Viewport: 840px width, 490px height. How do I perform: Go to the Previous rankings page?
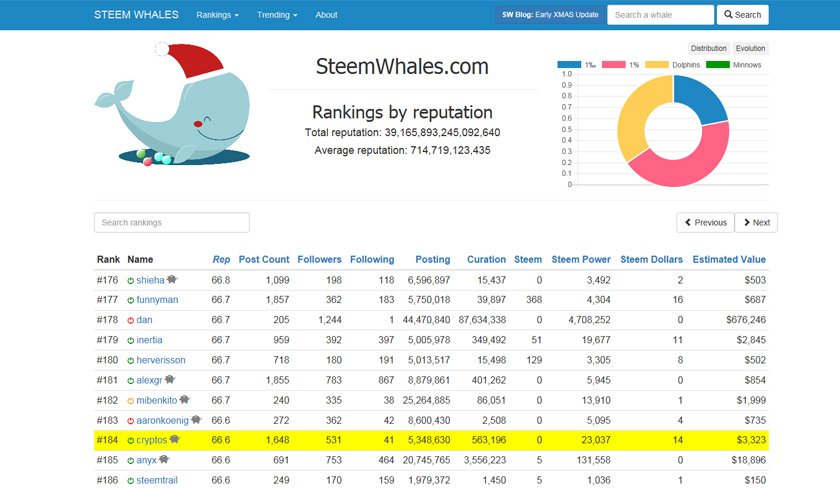(x=706, y=223)
